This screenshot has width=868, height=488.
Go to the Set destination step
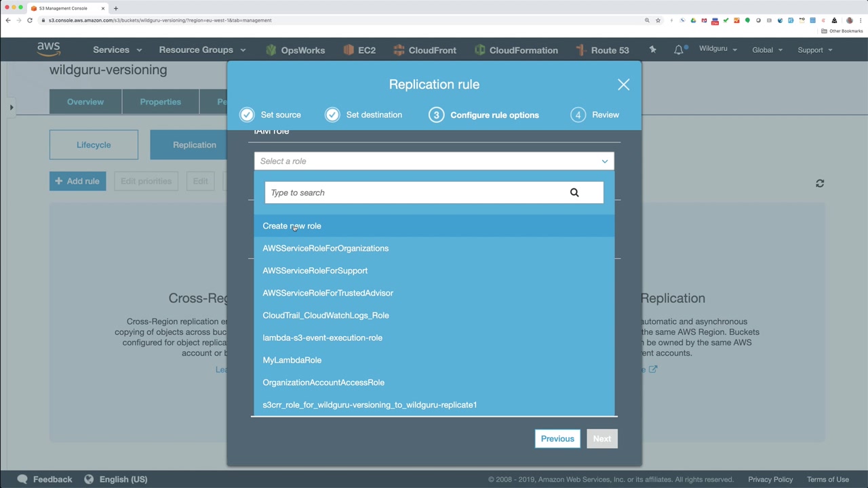click(x=363, y=115)
